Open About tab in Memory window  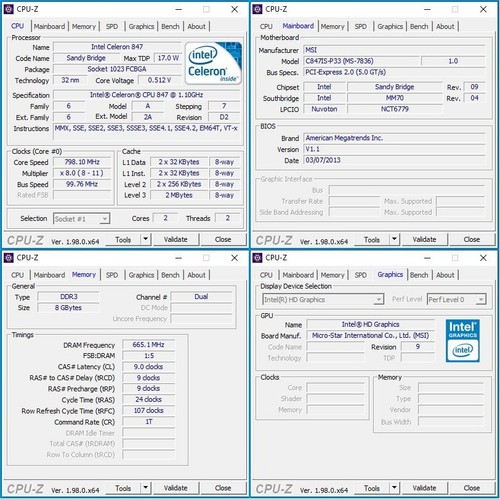[196, 275]
